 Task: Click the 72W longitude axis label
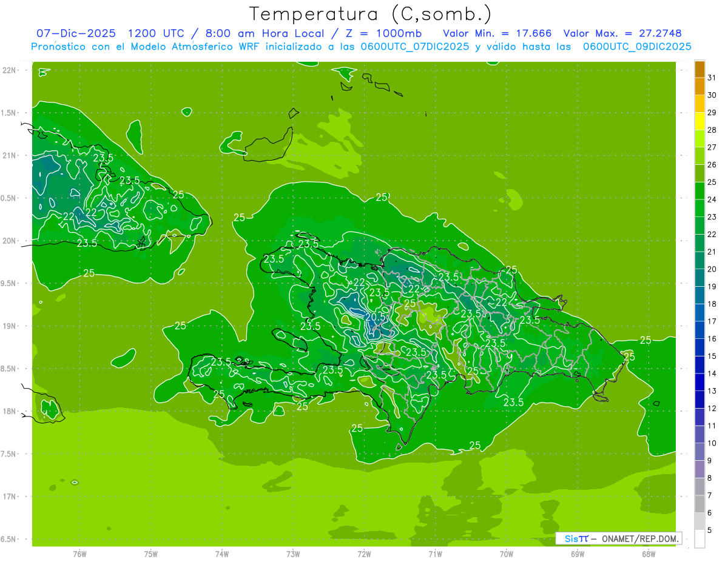click(x=364, y=554)
